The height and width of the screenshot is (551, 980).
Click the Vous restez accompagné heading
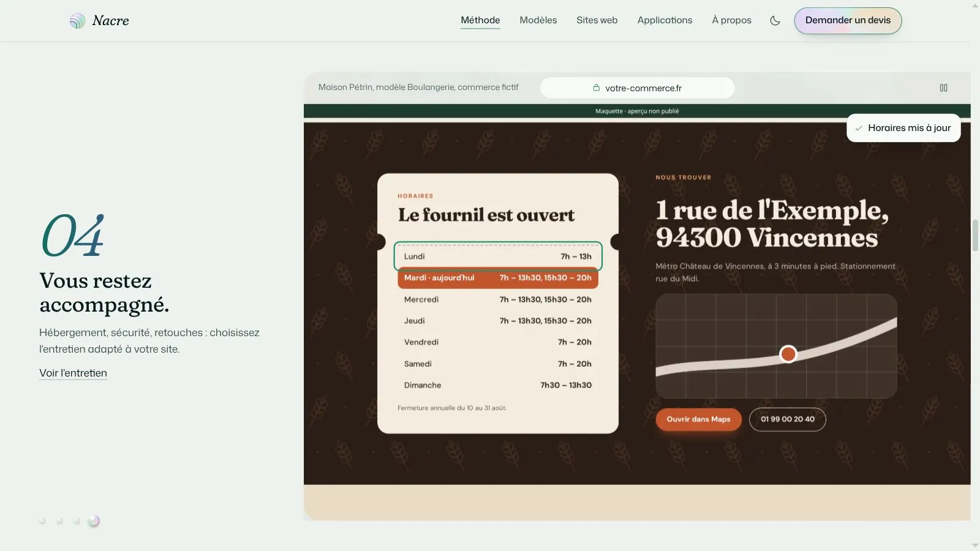[x=104, y=292]
